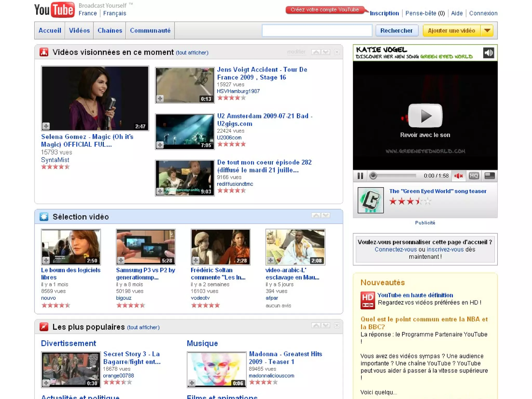Click the search input field
The width and height of the screenshot is (532, 399).
coord(317,31)
